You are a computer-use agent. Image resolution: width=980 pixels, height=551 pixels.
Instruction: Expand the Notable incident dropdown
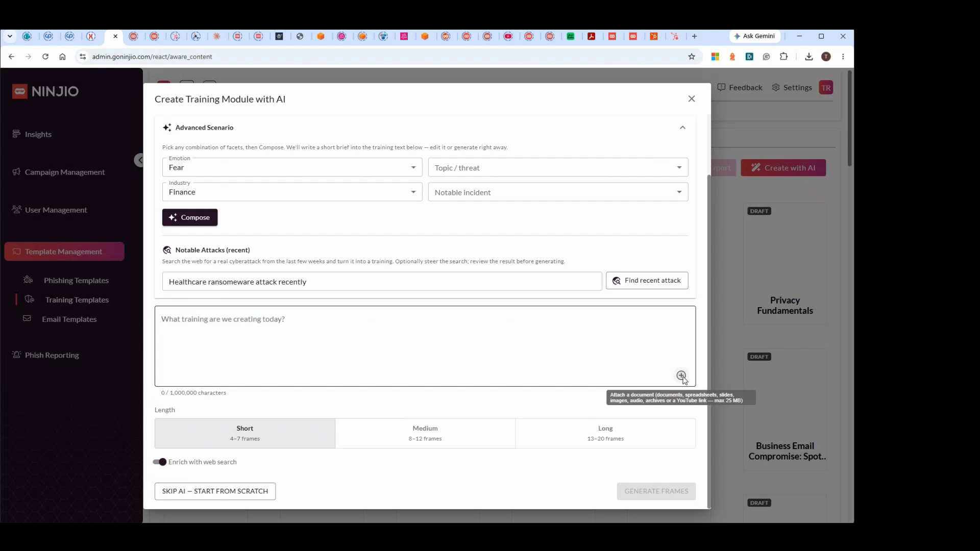pyautogui.click(x=558, y=192)
